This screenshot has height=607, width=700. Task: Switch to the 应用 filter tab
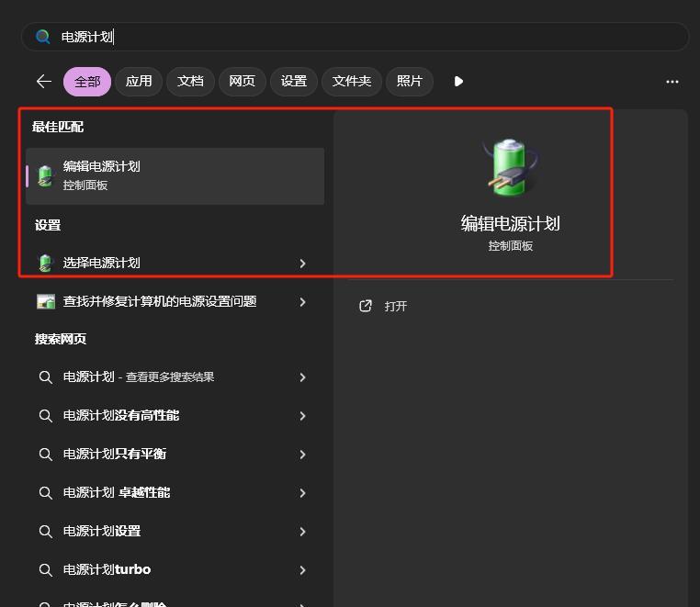(x=139, y=82)
